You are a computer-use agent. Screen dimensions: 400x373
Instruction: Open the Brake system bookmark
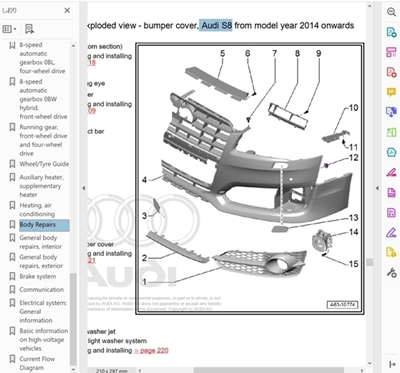coord(38,276)
